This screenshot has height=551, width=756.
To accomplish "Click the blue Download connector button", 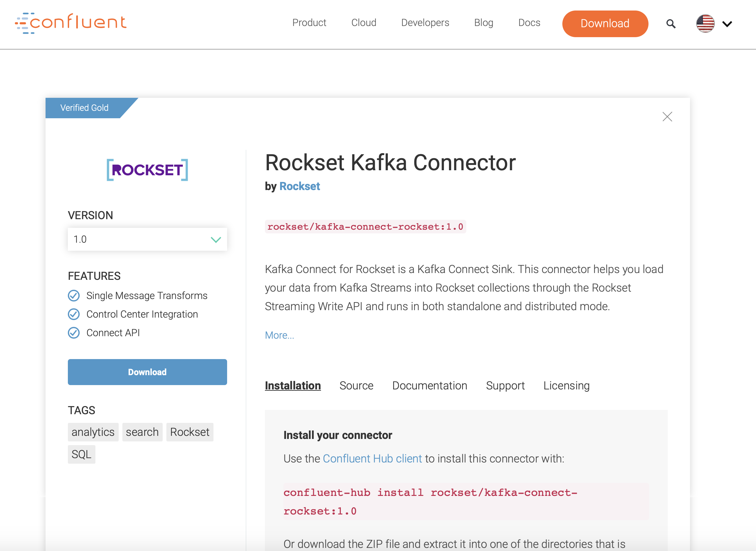I will pyautogui.click(x=147, y=372).
